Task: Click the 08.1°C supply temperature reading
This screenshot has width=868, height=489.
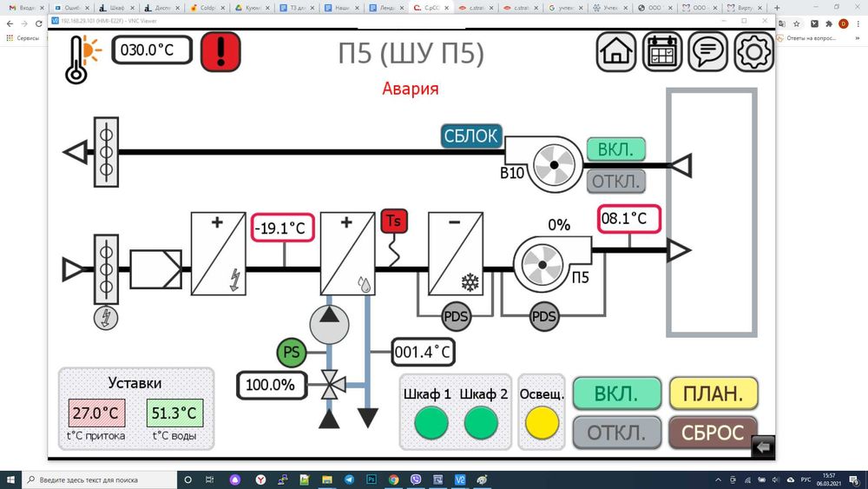Action: click(x=628, y=219)
